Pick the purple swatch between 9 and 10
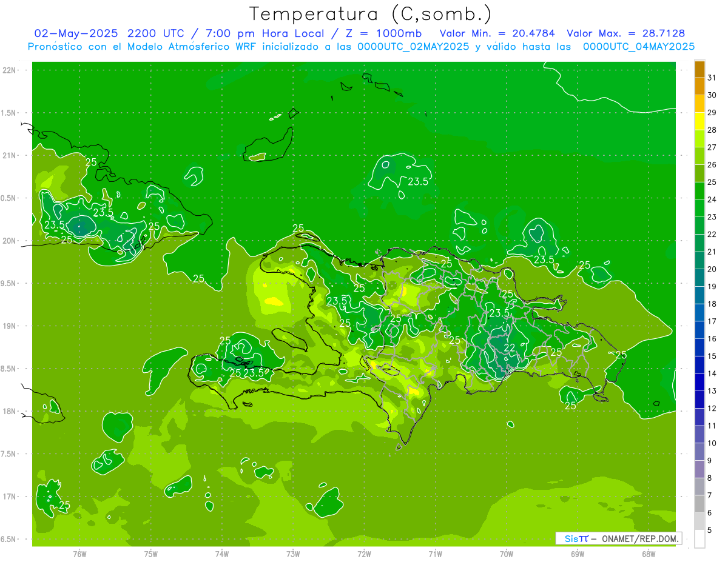Viewport: 728px width, 562px height. (x=699, y=452)
